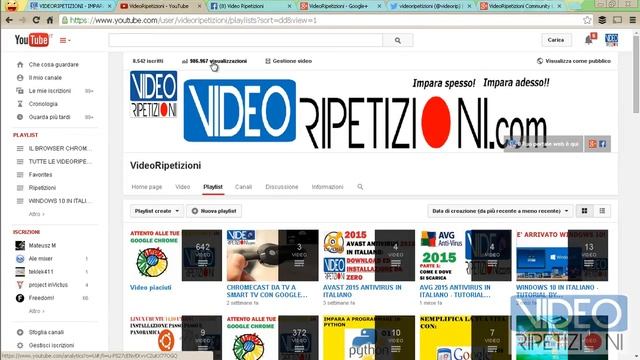The height and width of the screenshot is (360, 640).
Task: Open WINDOWS 10 IN ITALIANO playlist title
Action: [557, 291]
